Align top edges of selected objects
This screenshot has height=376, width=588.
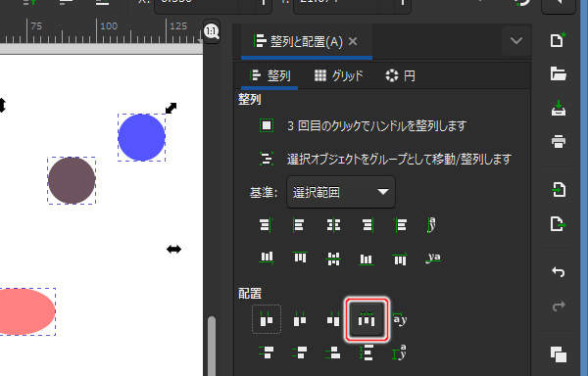pos(300,258)
